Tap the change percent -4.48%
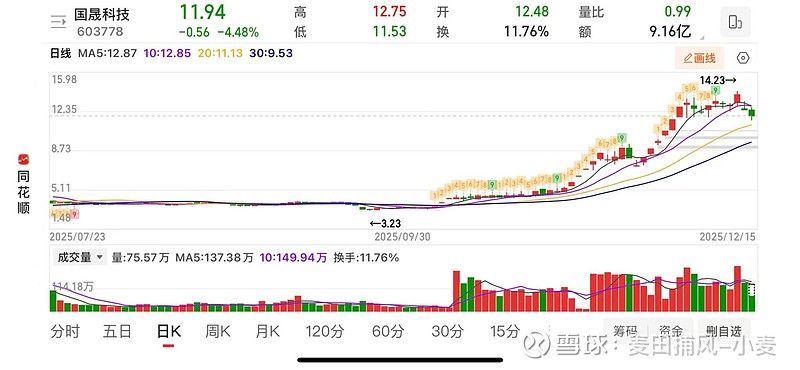The width and height of the screenshot is (800, 370). click(x=238, y=32)
